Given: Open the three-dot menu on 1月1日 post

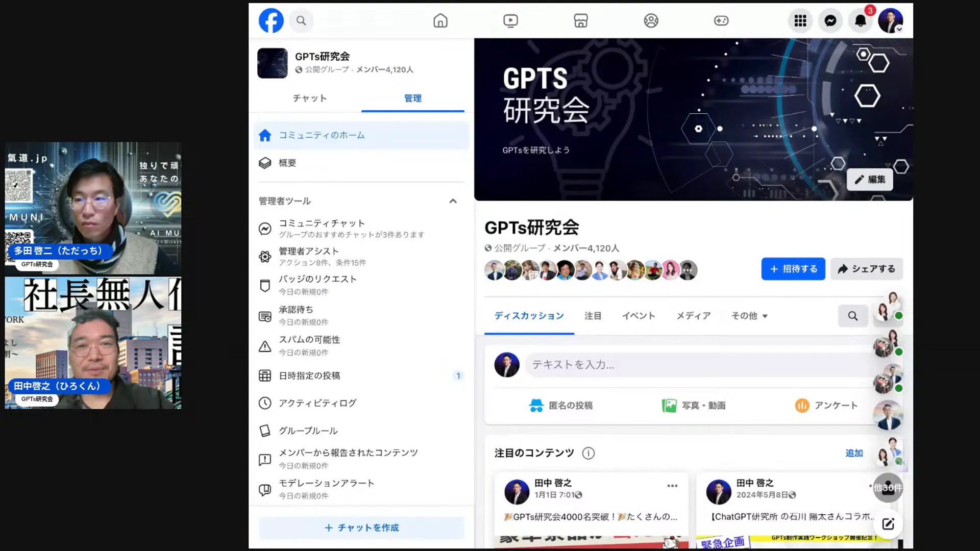Looking at the screenshot, I should (x=672, y=486).
